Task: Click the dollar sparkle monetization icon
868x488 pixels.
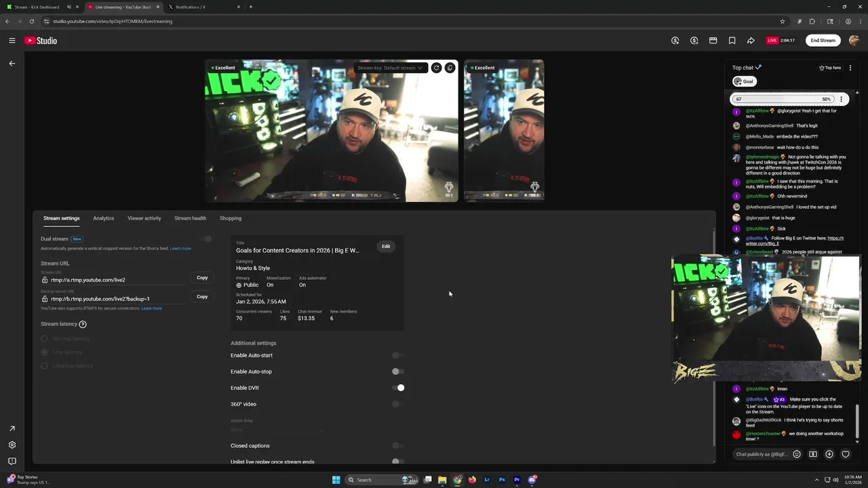Action: click(x=675, y=41)
